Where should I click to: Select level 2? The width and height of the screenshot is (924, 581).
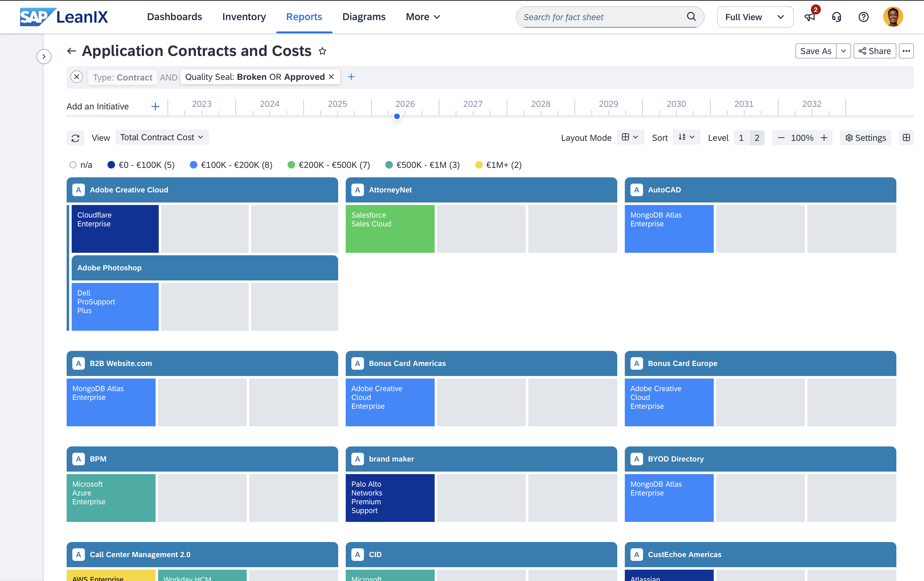757,138
